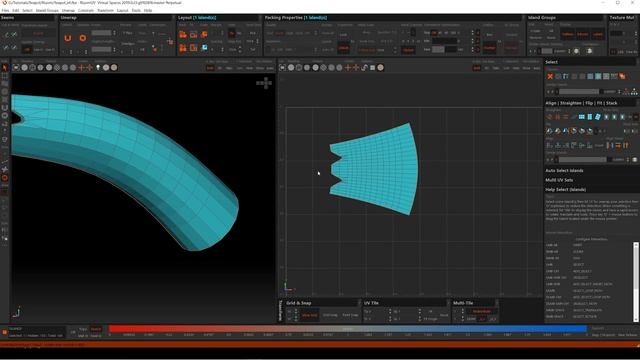Click the blue grid straighten icon in Align panel
640x360 pixels.
coord(582,117)
